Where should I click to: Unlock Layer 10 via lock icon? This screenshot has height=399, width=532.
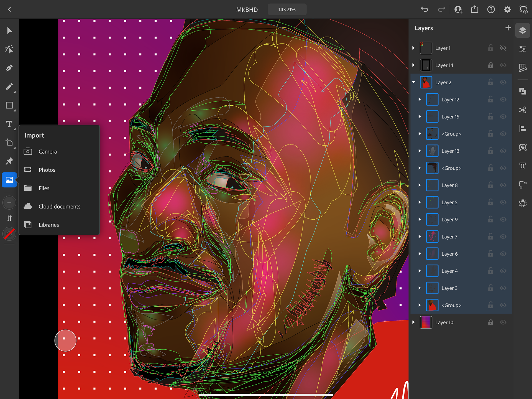[x=490, y=322]
